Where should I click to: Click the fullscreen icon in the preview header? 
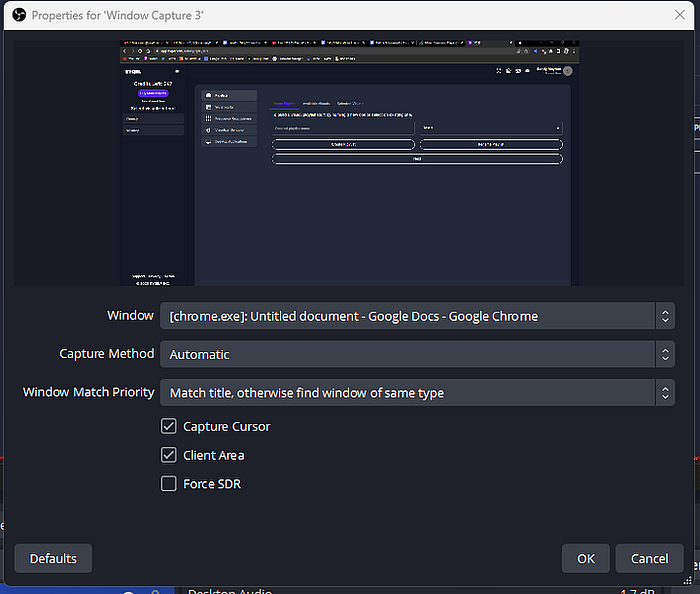click(499, 71)
